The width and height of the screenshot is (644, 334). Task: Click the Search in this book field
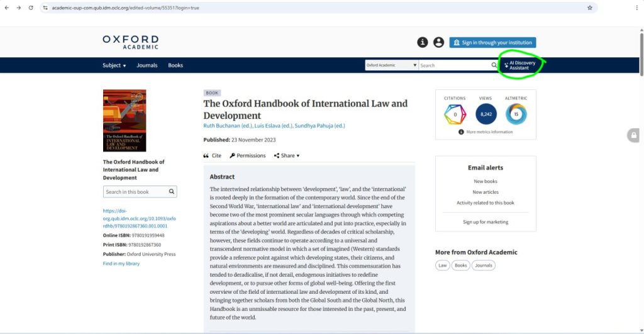click(135, 192)
